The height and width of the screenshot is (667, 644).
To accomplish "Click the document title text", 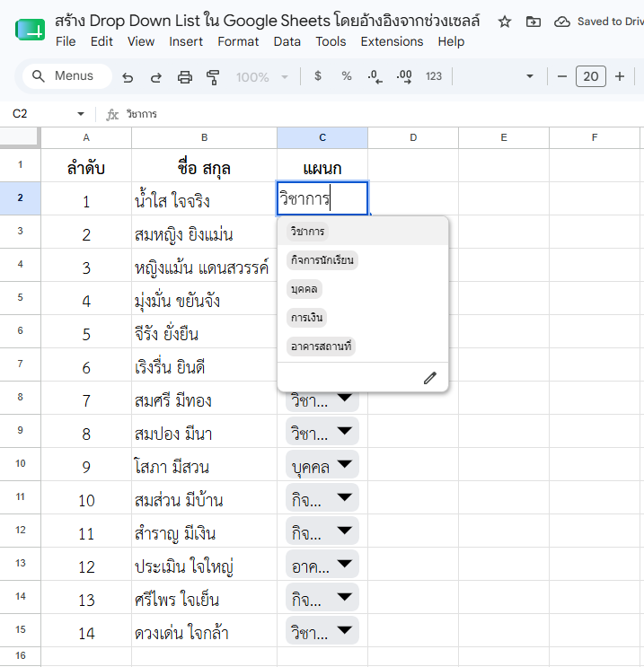I will pyautogui.click(x=268, y=21).
